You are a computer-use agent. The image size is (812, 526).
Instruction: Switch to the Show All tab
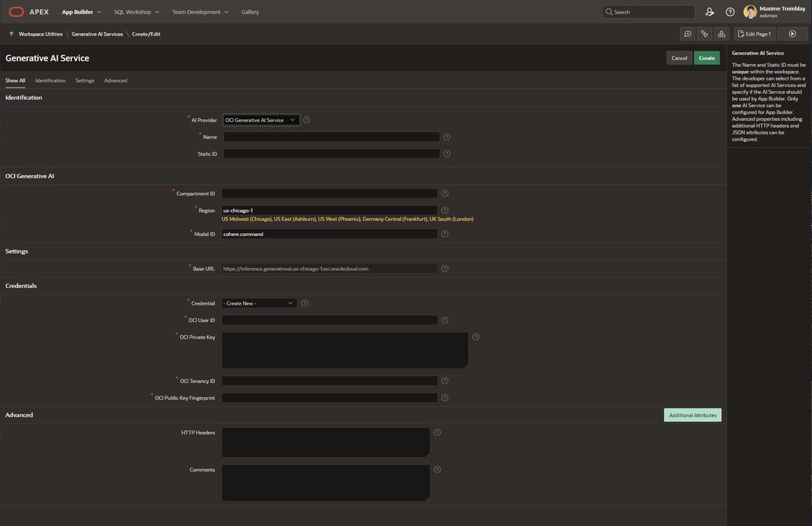point(15,80)
